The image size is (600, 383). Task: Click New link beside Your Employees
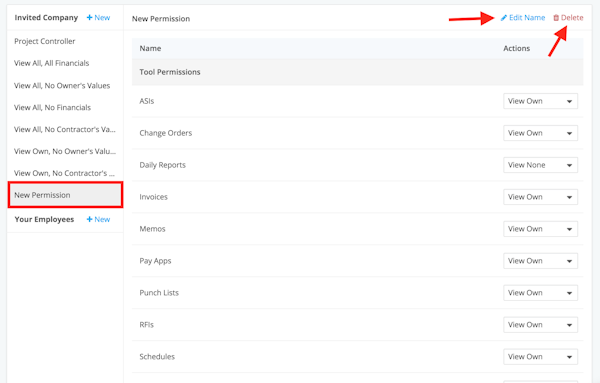(98, 219)
